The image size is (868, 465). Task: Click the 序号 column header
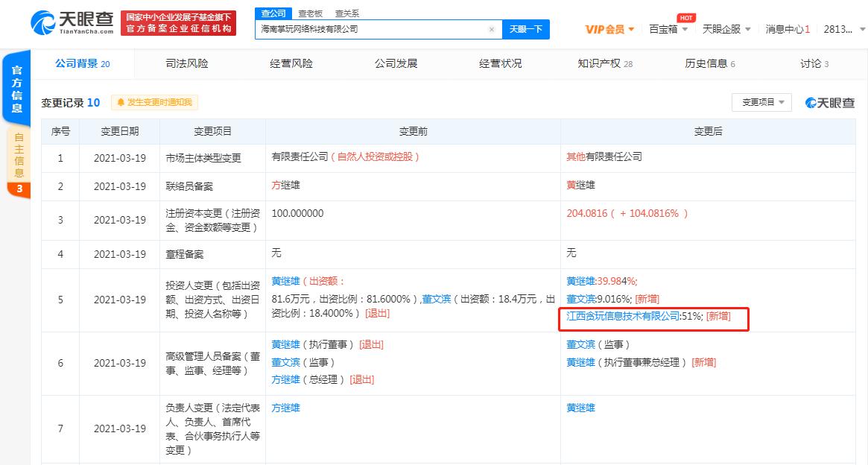pos(60,131)
